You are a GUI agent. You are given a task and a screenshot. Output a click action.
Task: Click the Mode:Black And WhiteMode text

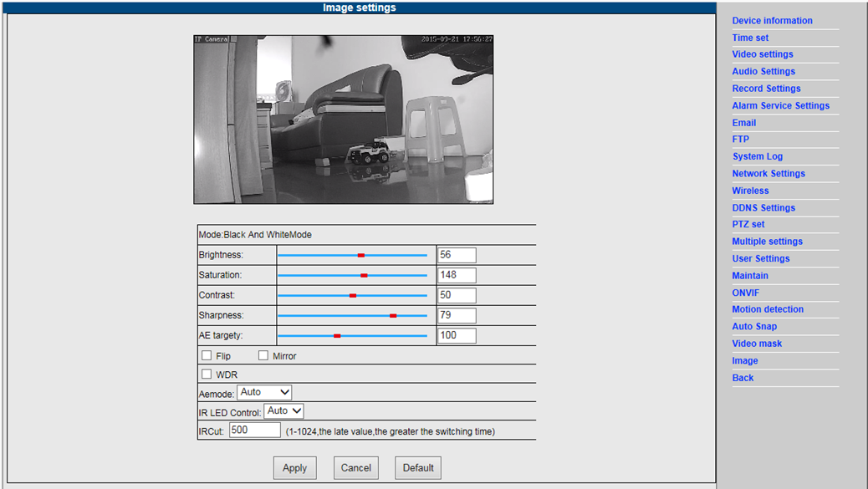click(255, 235)
